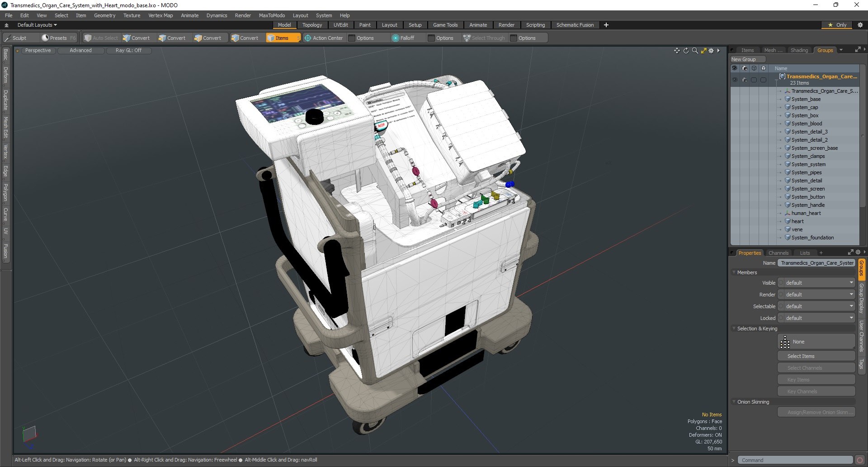This screenshot has width=868, height=467.
Task: Click the viewport zoom magnifier icon
Action: [695, 51]
